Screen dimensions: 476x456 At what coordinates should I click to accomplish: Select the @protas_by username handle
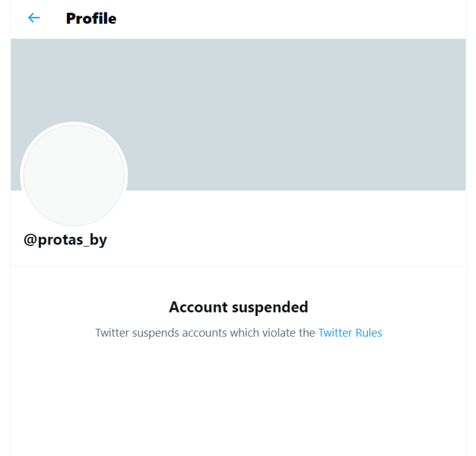coord(65,240)
